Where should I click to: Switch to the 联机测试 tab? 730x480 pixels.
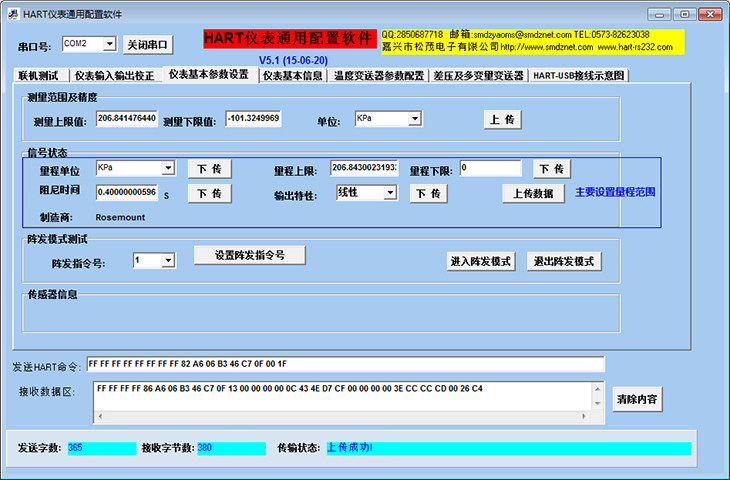[x=38, y=75]
